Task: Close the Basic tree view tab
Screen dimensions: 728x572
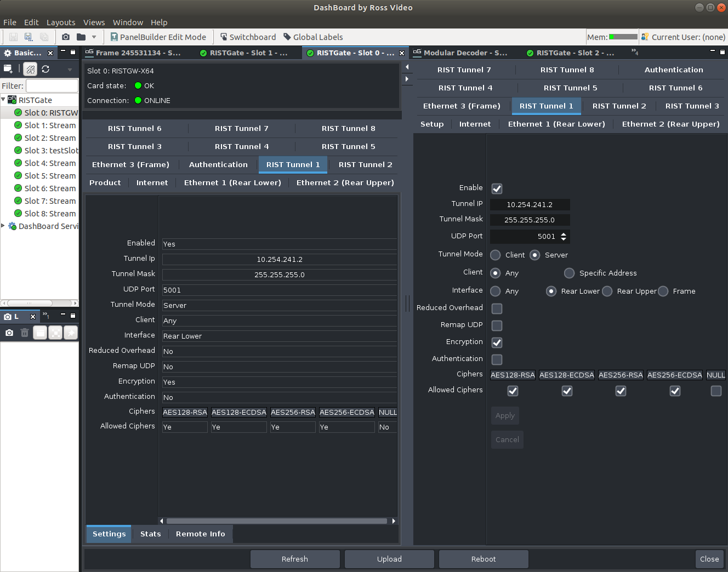Action: [x=50, y=53]
